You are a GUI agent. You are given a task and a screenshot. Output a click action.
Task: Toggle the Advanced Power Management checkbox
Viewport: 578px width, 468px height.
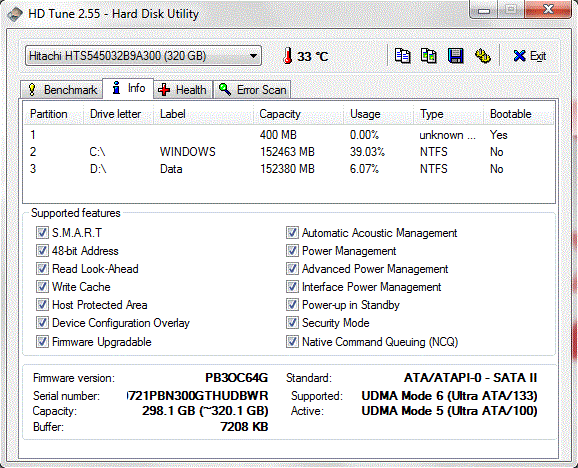292,269
